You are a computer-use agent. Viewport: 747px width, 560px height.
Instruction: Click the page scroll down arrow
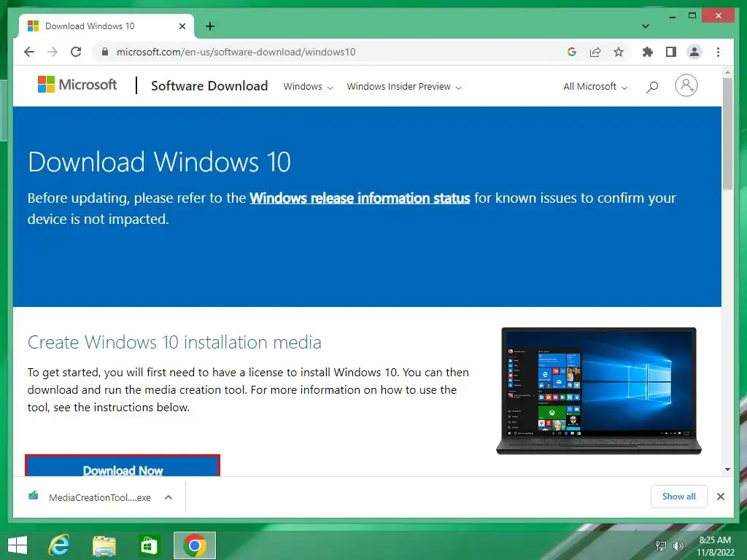coord(727,470)
